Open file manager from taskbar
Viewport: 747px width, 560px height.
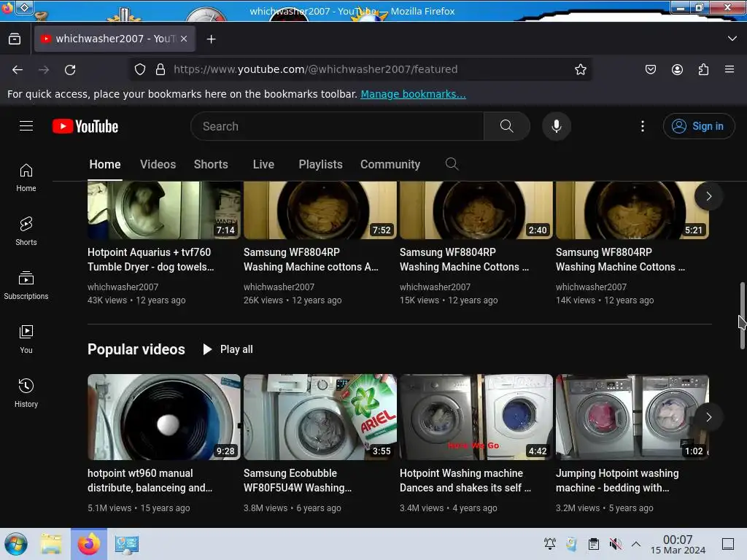(x=51, y=544)
